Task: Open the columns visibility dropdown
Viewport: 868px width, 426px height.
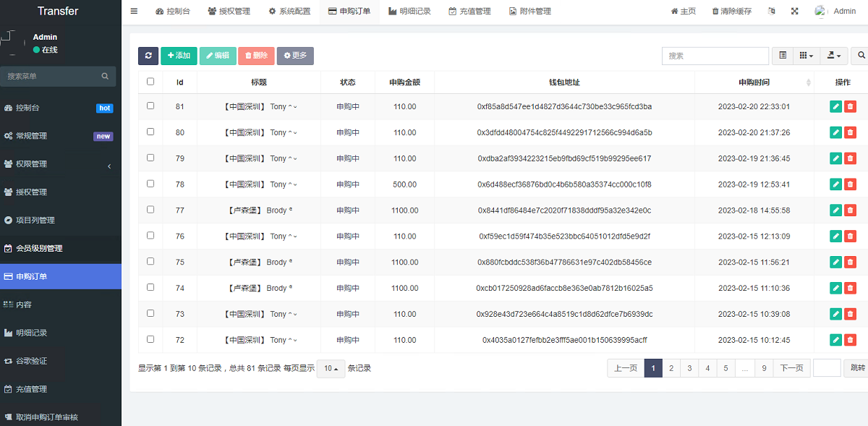Action: tap(807, 56)
